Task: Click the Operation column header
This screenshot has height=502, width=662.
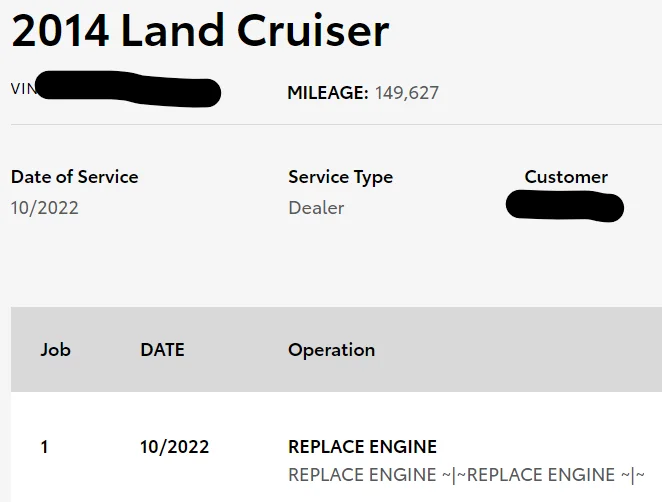Action: 331,350
